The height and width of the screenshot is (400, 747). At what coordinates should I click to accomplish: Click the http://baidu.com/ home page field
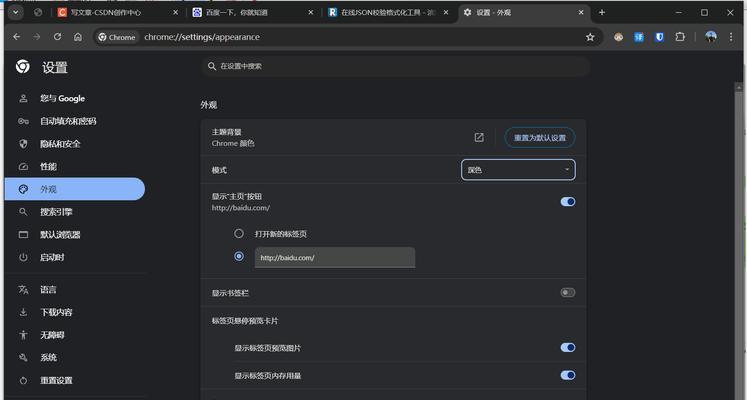pyautogui.click(x=335, y=258)
